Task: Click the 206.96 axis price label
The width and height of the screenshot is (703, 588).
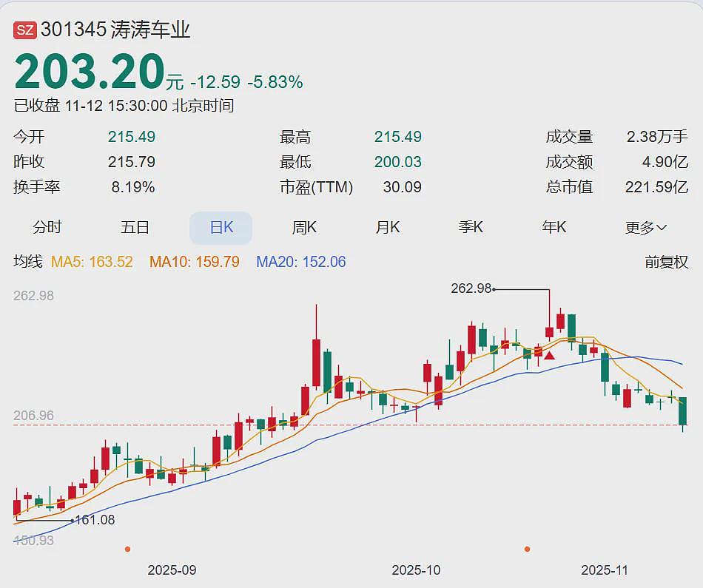Action: pyautogui.click(x=33, y=416)
